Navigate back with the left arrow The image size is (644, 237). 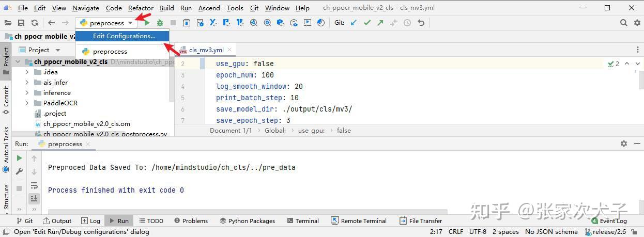51,23
